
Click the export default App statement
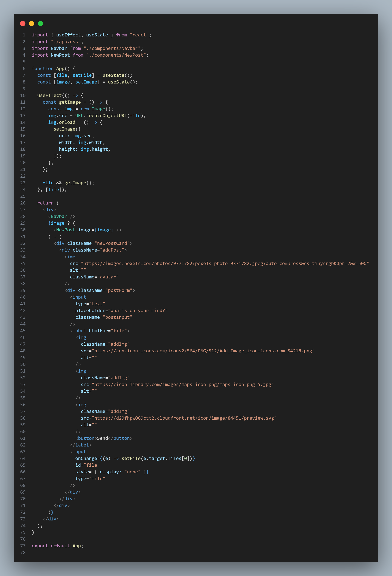pyautogui.click(x=57, y=546)
